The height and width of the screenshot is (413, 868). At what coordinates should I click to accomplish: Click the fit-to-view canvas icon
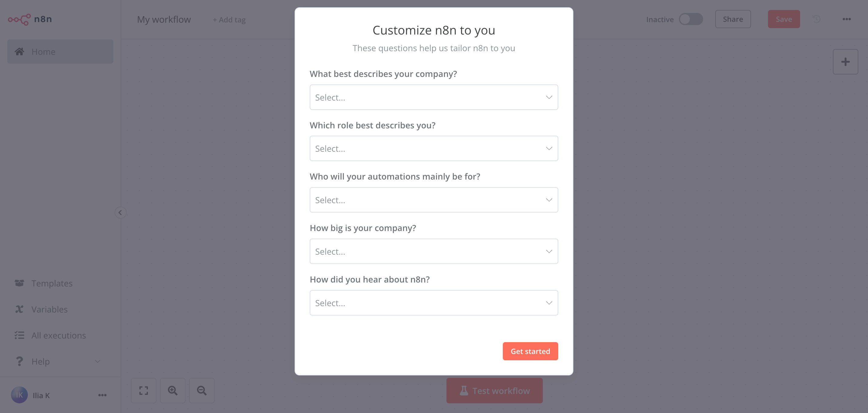coord(144,391)
